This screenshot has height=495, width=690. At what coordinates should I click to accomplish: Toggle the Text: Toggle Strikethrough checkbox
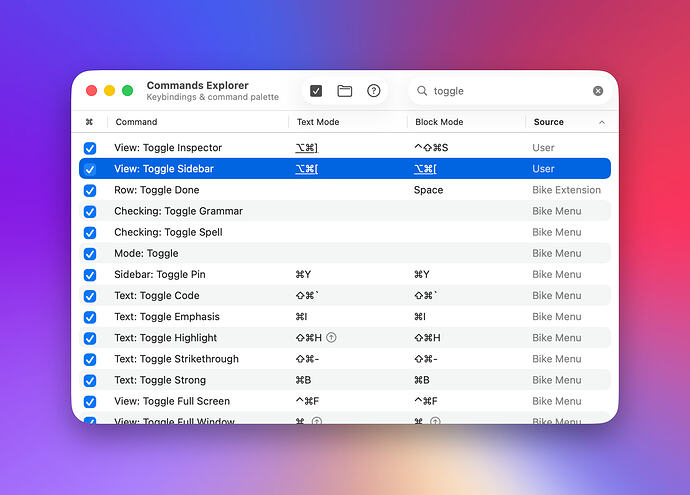pyautogui.click(x=90, y=359)
